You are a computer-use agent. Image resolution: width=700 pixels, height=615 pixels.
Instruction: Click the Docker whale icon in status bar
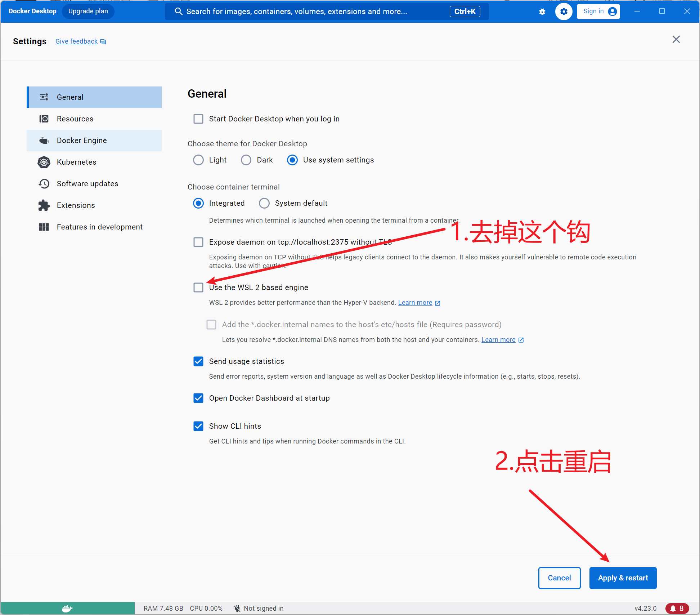pos(67,608)
